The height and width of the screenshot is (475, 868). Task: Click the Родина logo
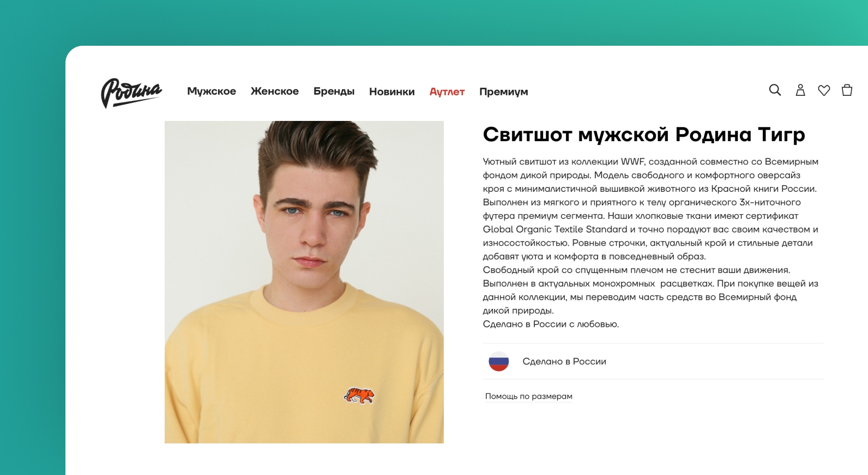131,93
